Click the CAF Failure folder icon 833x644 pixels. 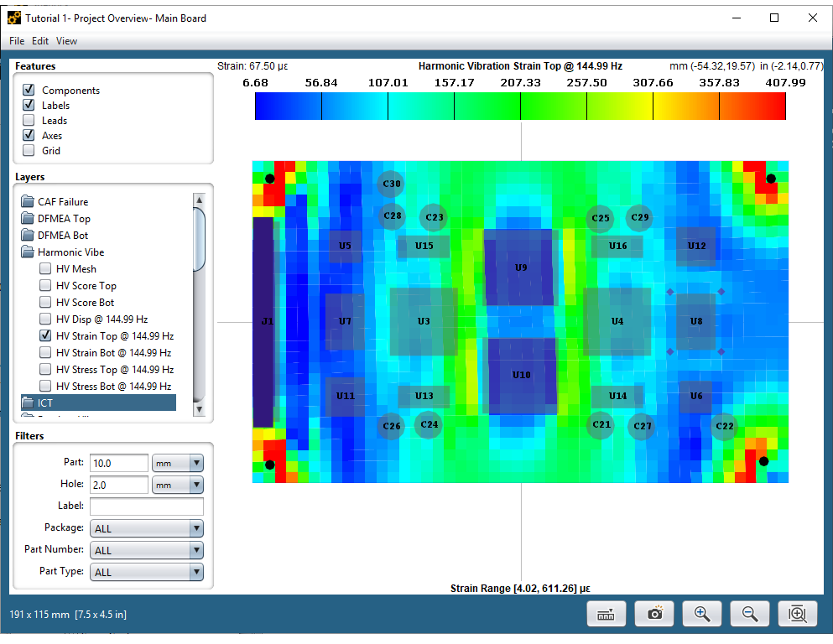point(28,201)
